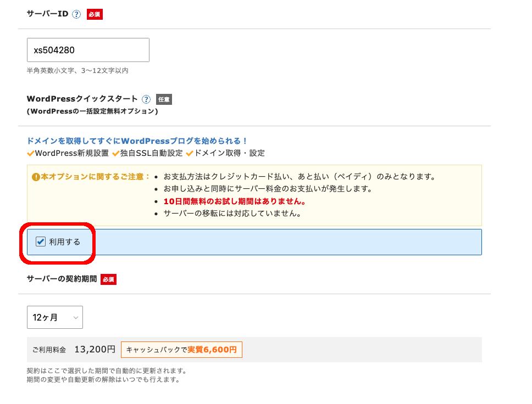Click the help icon beside WordPressクイックスタート
532x404 pixels.
pos(146,99)
